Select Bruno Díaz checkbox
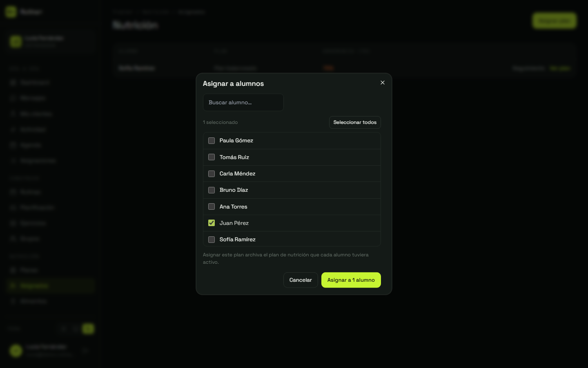Viewport: 588px width, 368px height. (212, 190)
